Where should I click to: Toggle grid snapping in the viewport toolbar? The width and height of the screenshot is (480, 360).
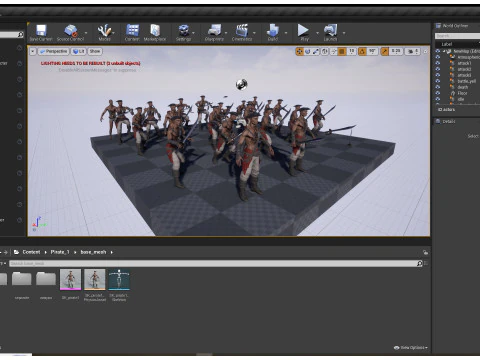342,51
